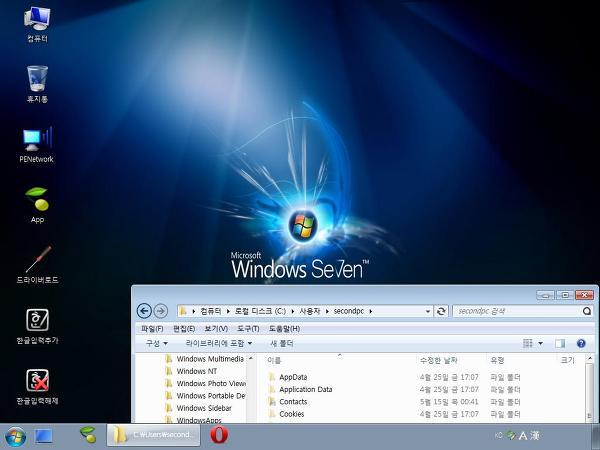The image size is (600, 450).
Task: Open the 도움말(H) menu
Action: click(x=284, y=329)
